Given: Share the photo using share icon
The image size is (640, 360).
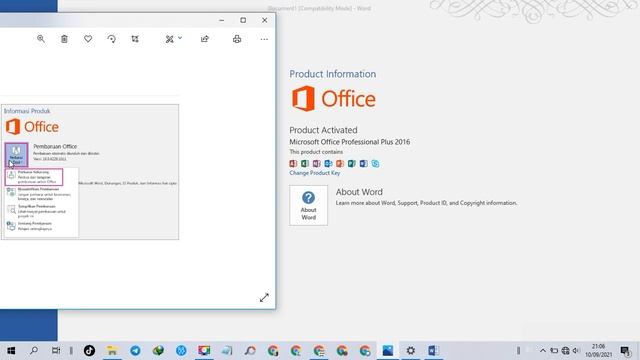Looking at the screenshot, I should pos(204,39).
